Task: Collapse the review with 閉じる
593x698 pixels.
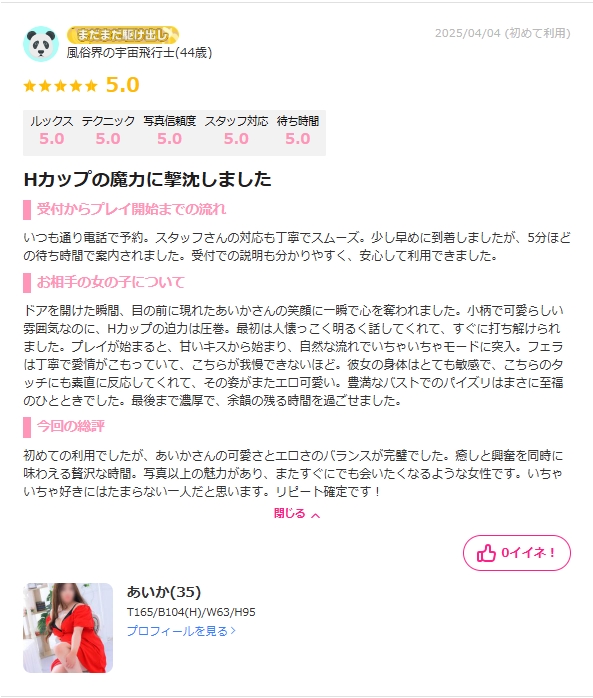Action: pos(296,514)
